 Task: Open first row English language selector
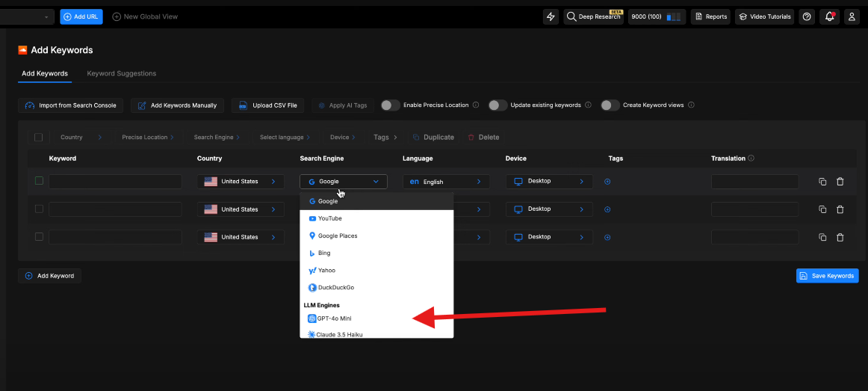coord(446,182)
